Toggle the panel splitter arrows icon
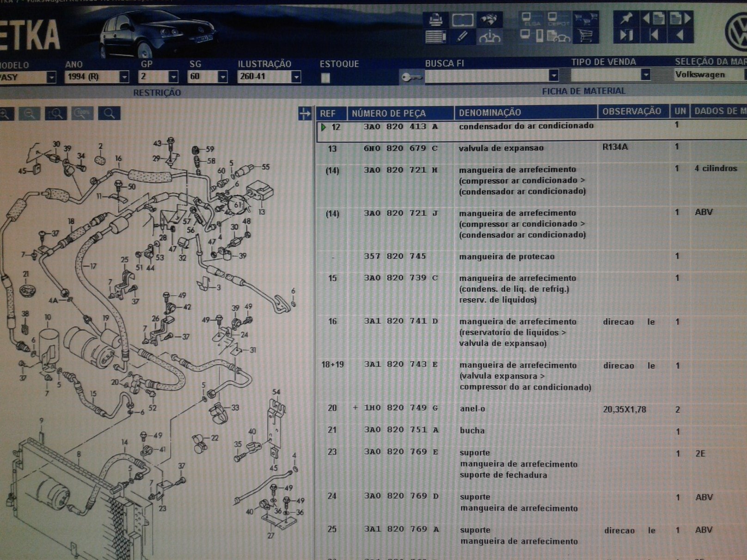Image resolution: width=747 pixels, height=560 pixels. (x=305, y=114)
